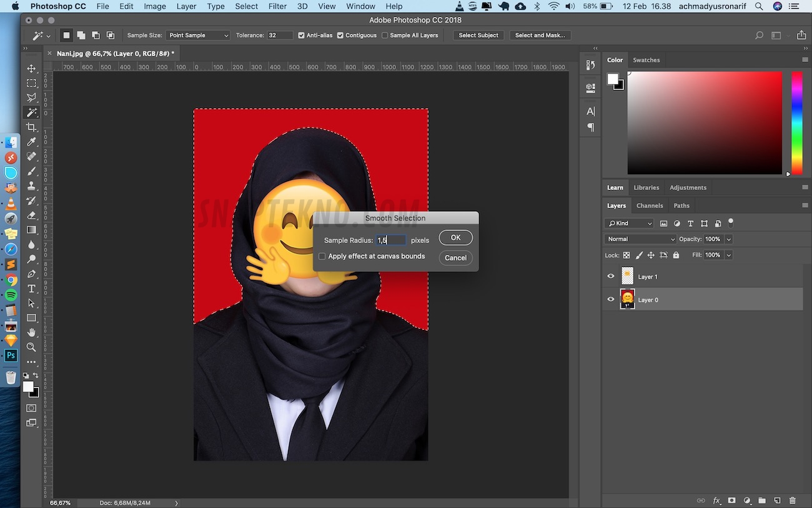Open the Image menu
The height and width of the screenshot is (508, 812).
(155, 6)
